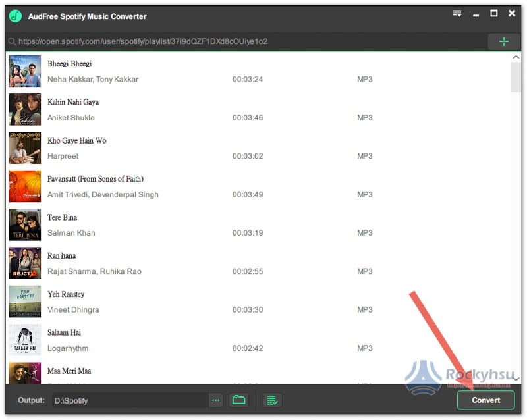The width and height of the screenshot is (527, 420).
Task: Click the three-dots browse output button
Action: pyautogui.click(x=216, y=400)
